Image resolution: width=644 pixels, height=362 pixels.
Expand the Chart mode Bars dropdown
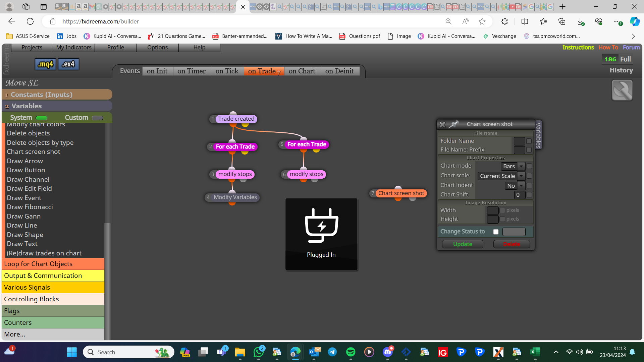pyautogui.click(x=513, y=166)
